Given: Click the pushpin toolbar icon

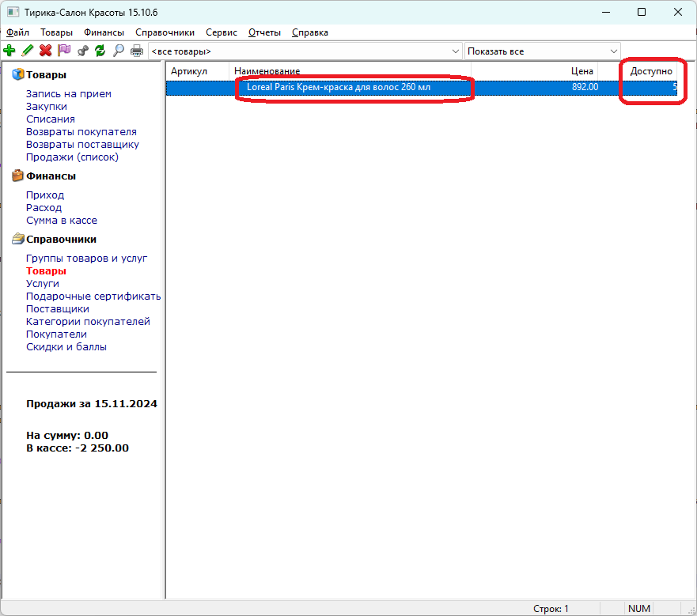Looking at the screenshot, I should tap(83, 51).
